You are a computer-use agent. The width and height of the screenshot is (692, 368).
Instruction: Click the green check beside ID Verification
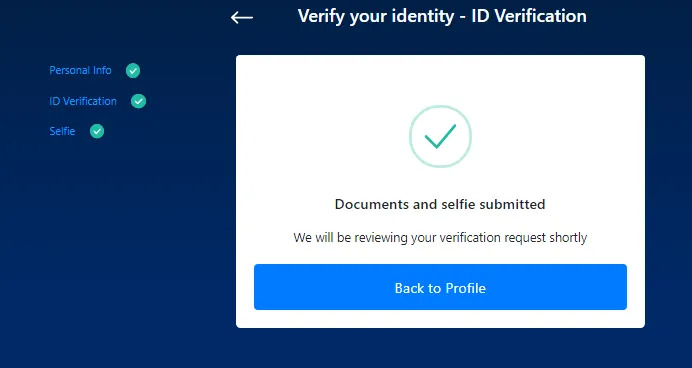coord(138,101)
